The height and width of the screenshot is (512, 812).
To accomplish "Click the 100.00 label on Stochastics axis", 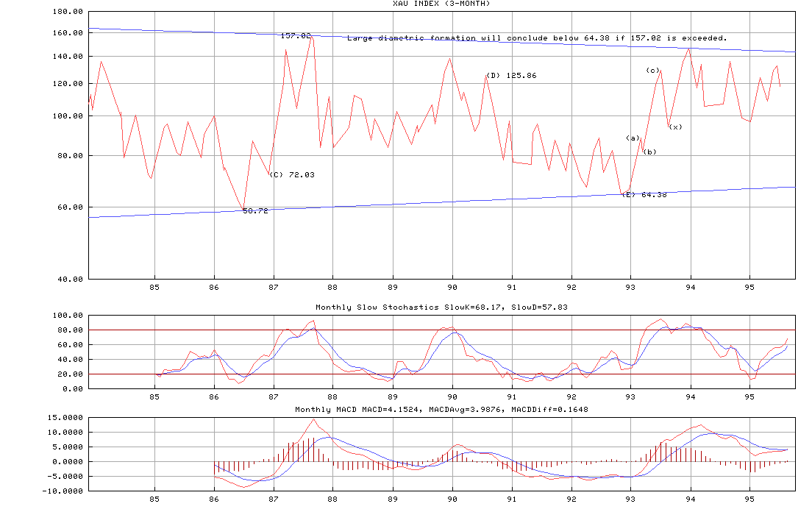I will pos(68,316).
